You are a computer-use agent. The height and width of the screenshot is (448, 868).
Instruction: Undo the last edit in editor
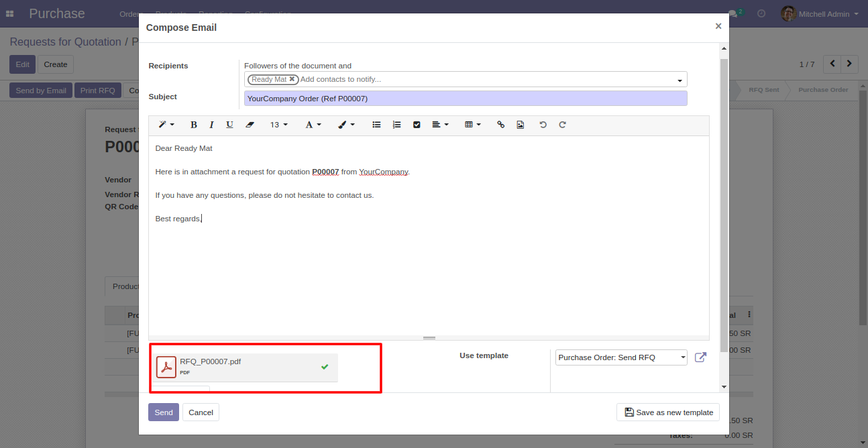[x=543, y=125]
